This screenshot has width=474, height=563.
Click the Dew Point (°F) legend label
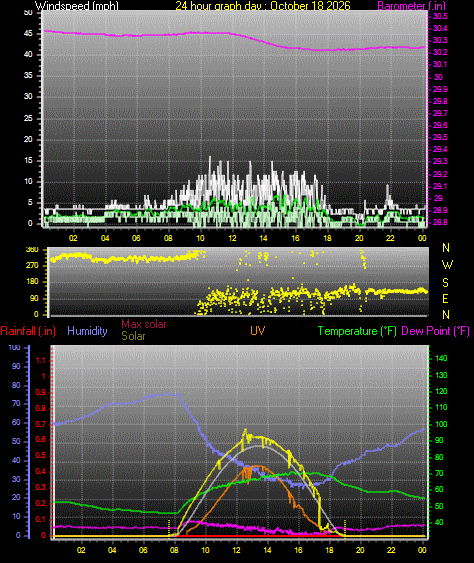click(x=436, y=331)
